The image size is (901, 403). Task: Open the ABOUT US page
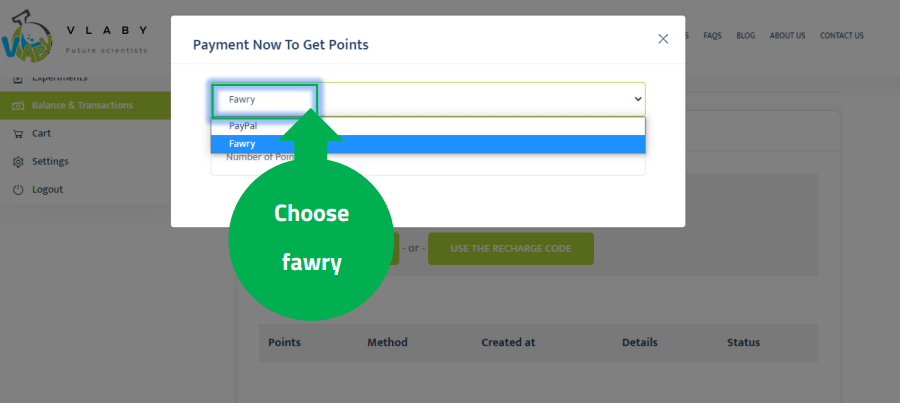(787, 36)
